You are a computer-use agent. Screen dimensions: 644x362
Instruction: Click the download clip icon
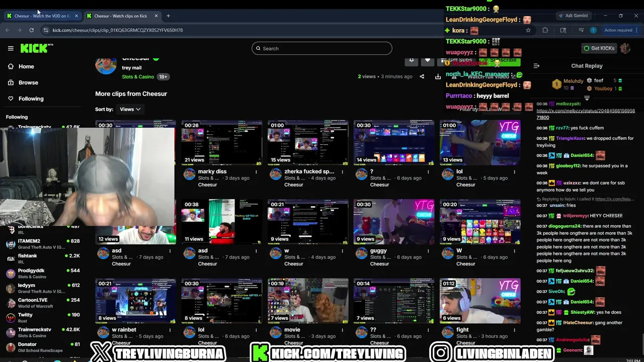coord(438,76)
